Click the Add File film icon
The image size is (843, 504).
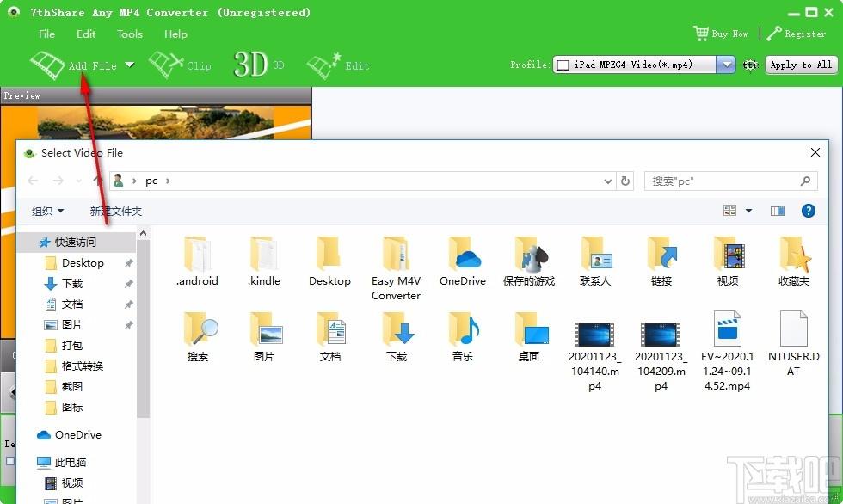point(47,65)
